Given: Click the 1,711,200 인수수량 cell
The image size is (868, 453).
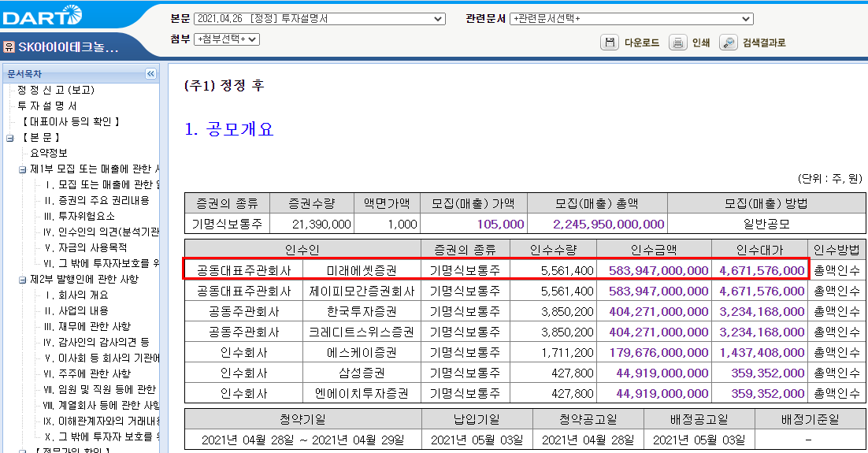Looking at the screenshot, I should [x=553, y=352].
